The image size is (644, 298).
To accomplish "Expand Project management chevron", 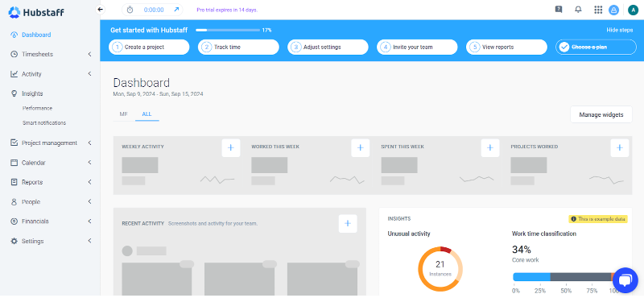I will 89,143.
